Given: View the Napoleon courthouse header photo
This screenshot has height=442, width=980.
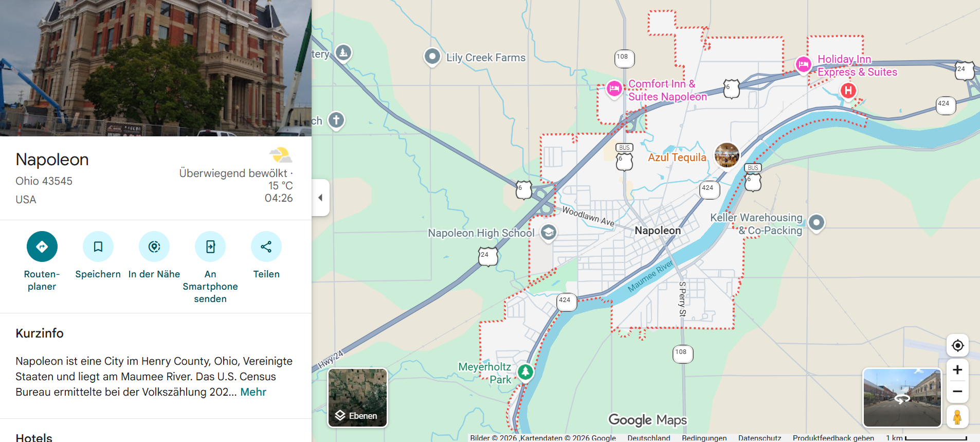Looking at the screenshot, I should tap(156, 68).
